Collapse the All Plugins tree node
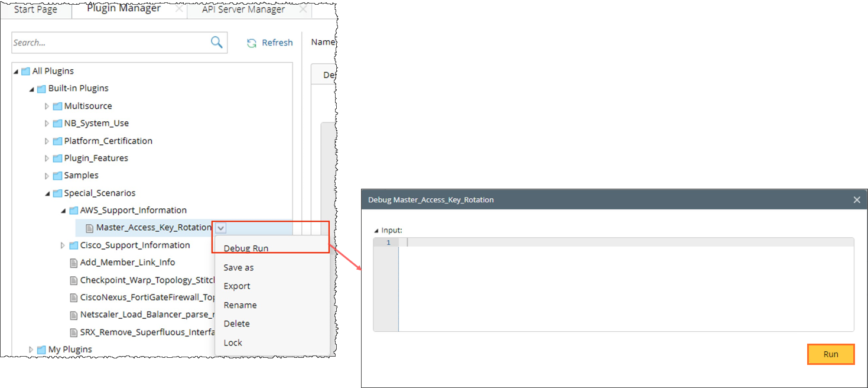This screenshot has width=868, height=388. pos(15,72)
